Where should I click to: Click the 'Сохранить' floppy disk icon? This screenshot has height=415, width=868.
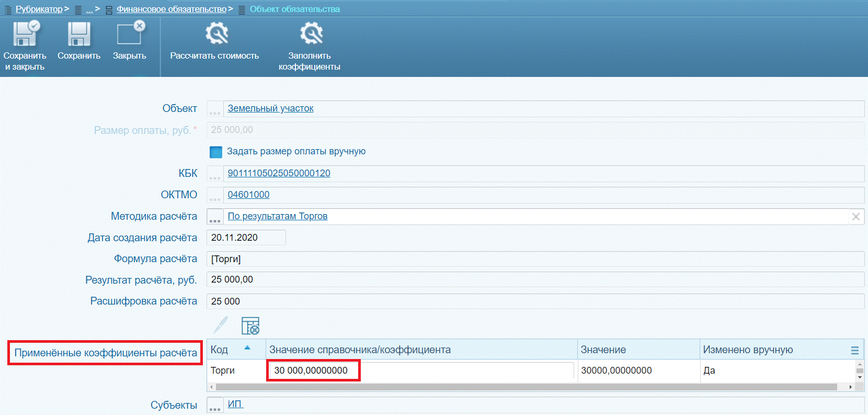(79, 34)
